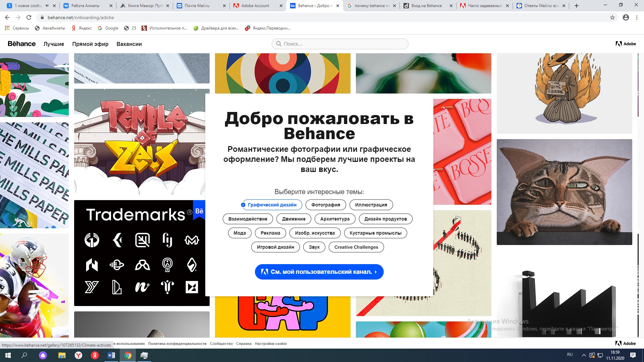Open the cat artwork thumbnail

pyautogui.click(x=565, y=192)
